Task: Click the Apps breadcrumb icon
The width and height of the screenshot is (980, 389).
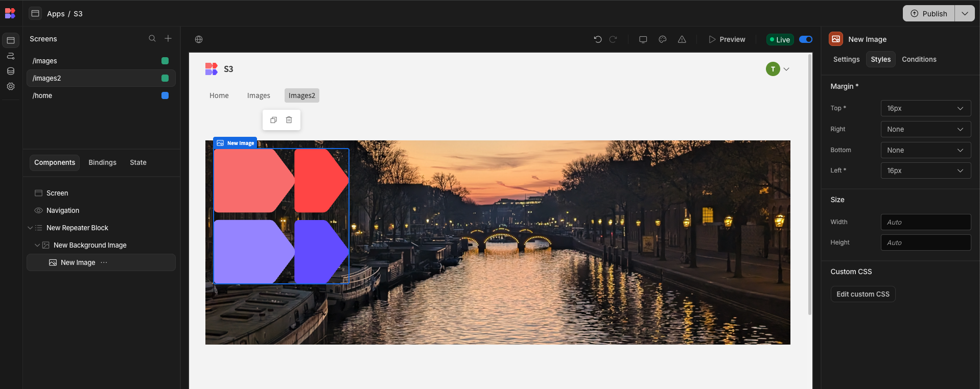Action: coord(35,13)
